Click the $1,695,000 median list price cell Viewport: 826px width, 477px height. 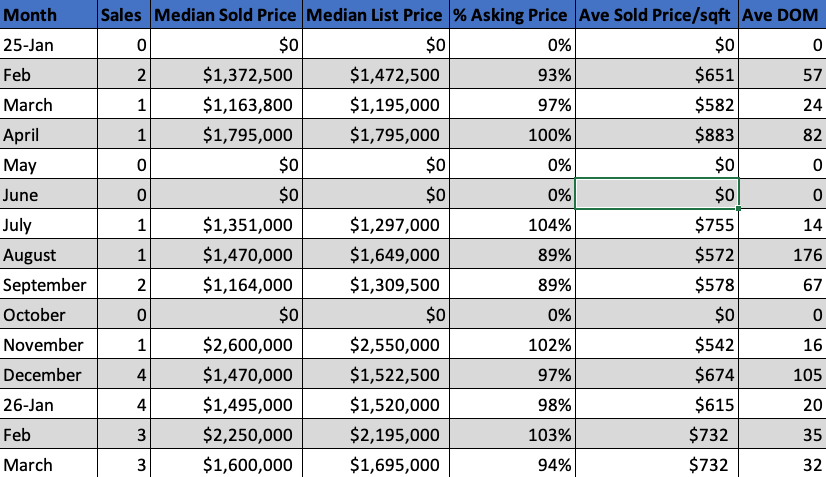[x=371, y=465]
